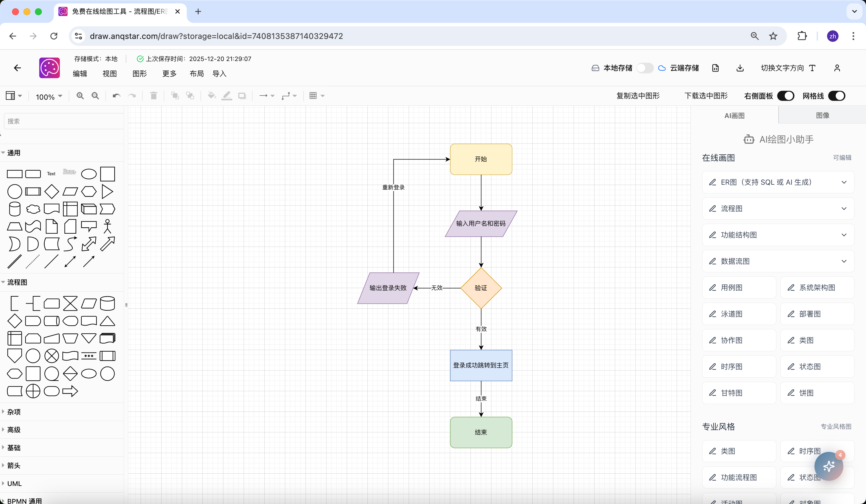Click the undo arrow icon
This screenshot has width=866, height=504.
pyautogui.click(x=117, y=96)
